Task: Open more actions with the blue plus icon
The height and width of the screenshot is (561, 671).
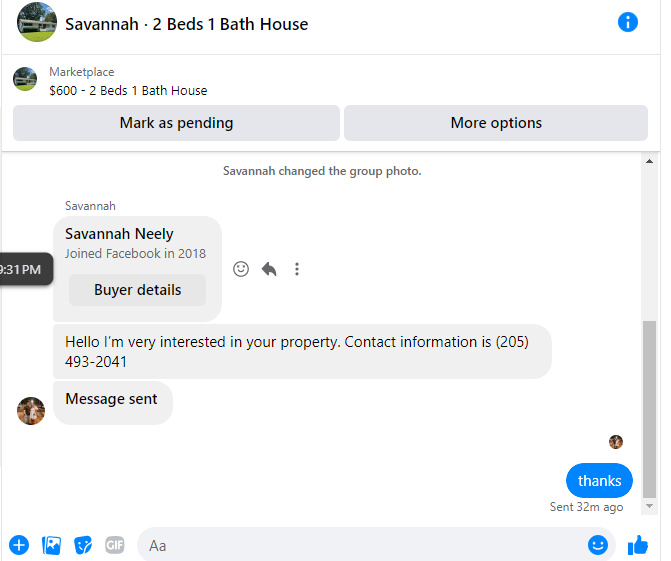Action: coord(19,545)
